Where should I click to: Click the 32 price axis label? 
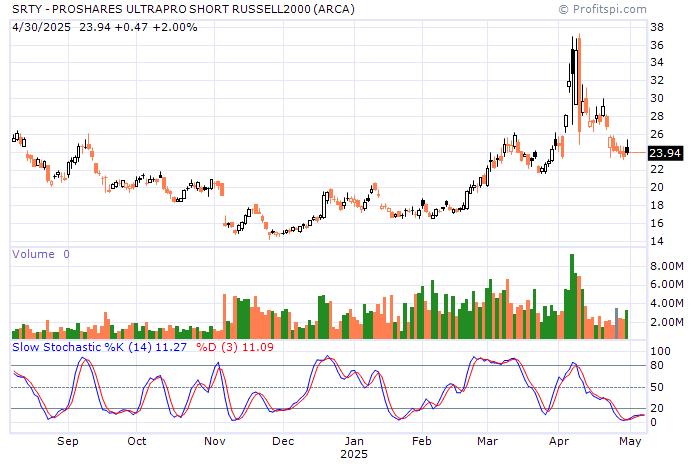click(657, 80)
